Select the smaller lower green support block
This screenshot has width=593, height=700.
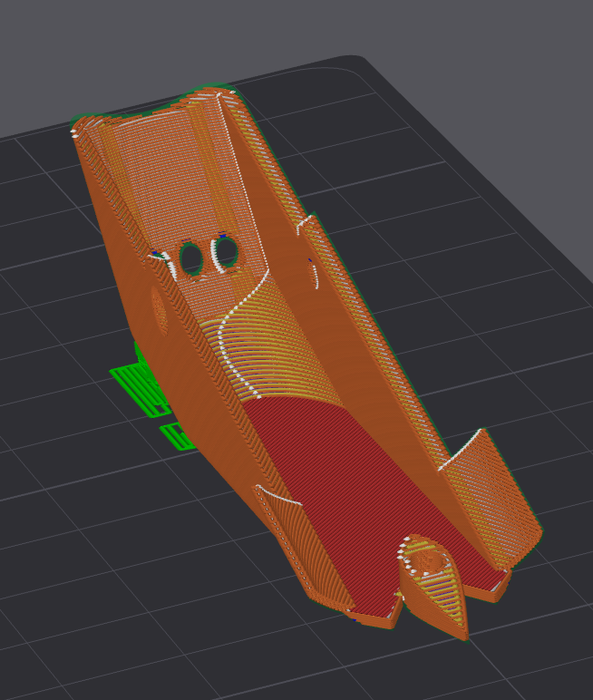(178, 436)
